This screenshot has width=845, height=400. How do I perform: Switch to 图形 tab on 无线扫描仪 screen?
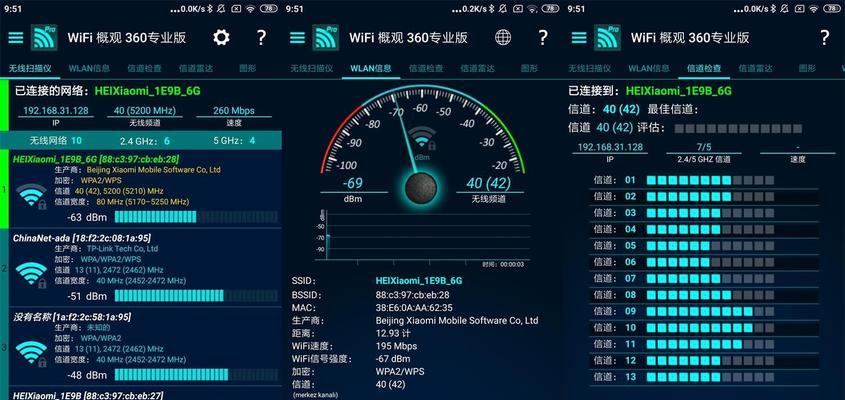(247, 68)
